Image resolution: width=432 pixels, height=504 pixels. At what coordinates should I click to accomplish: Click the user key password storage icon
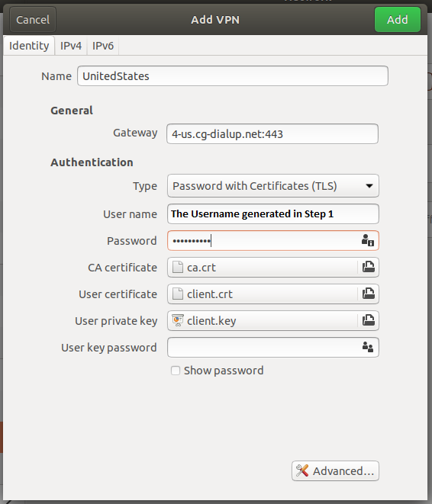368,347
